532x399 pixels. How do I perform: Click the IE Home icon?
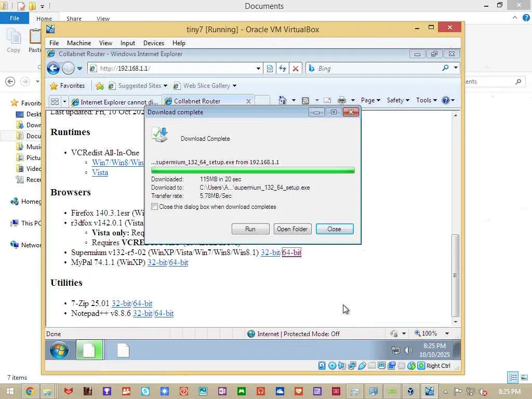tap(282, 100)
